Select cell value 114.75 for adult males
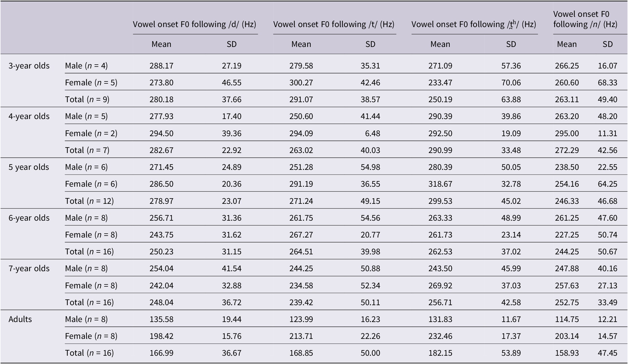The width and height of the screenshot is (628, 364). [x=567, y=319]
